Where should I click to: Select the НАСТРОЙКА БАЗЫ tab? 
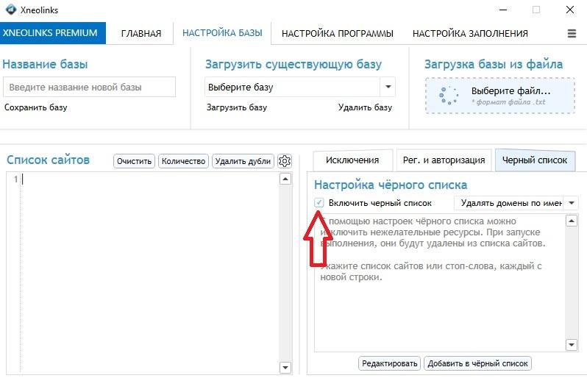pos(222,33)
